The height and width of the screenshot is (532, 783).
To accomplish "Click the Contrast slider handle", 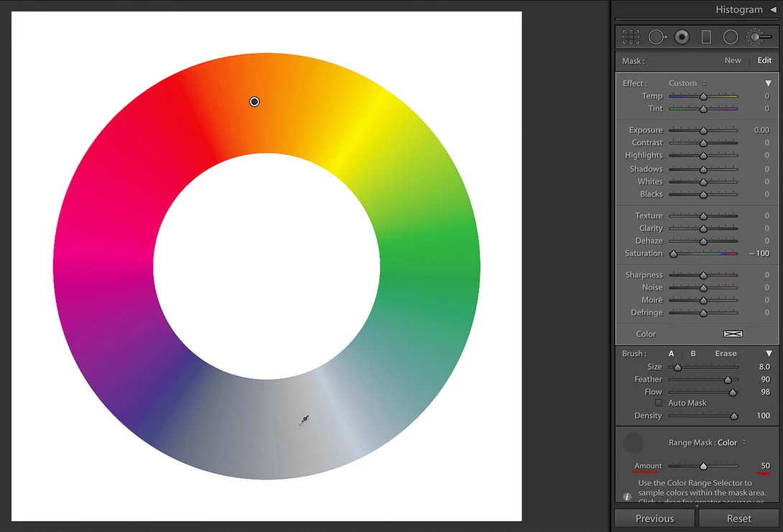I will click(703, 143).
